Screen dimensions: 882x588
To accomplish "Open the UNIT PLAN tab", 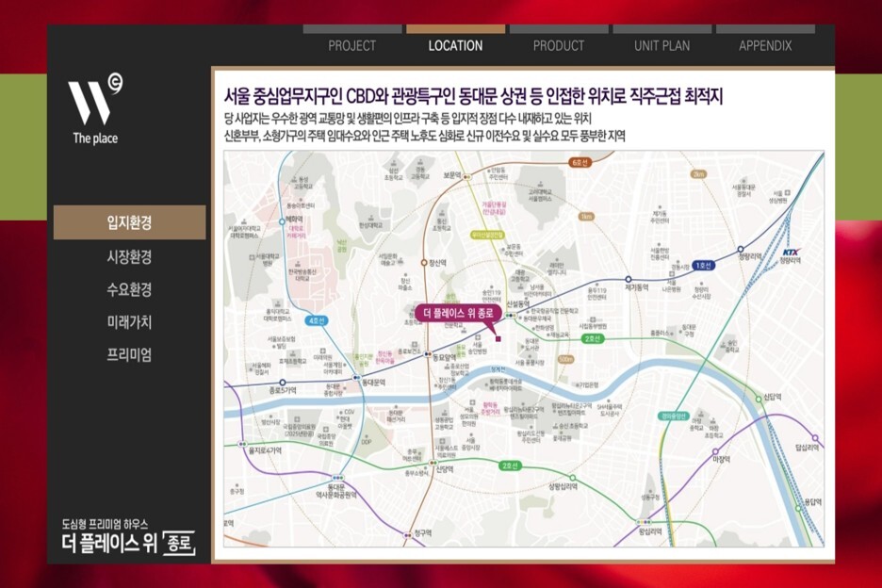I will 662,45.
